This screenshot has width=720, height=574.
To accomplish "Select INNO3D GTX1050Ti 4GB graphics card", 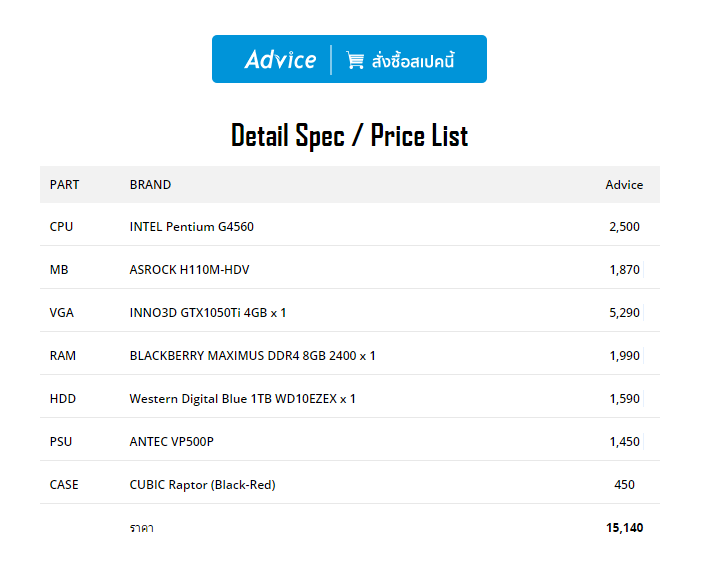I will coord(207,313).
